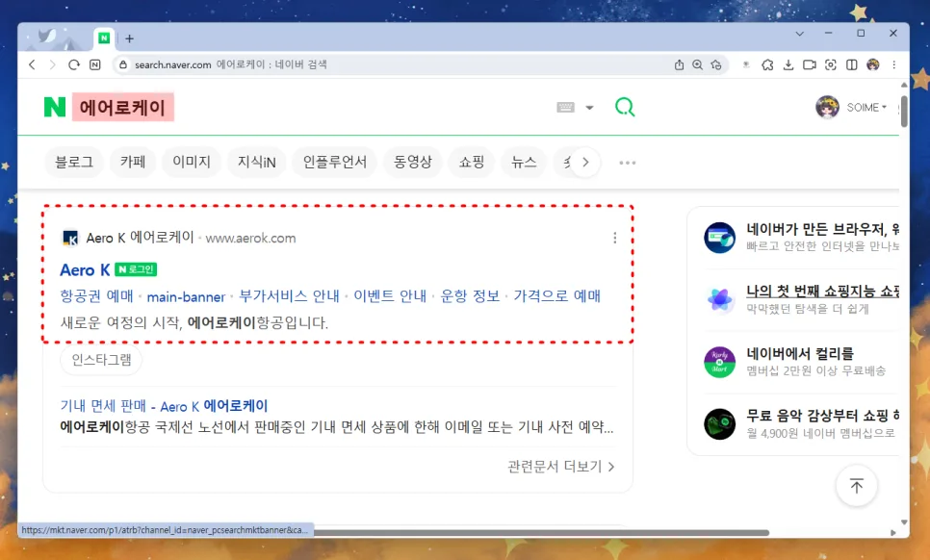930x560 pixels.
Task: Open the 기내 면세 판매 - Aero K link
Action: pyautogui.click(x=164, y=406)
